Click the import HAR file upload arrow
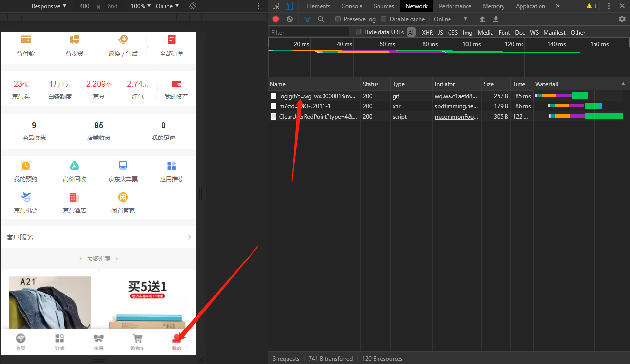 click(482, 19)
